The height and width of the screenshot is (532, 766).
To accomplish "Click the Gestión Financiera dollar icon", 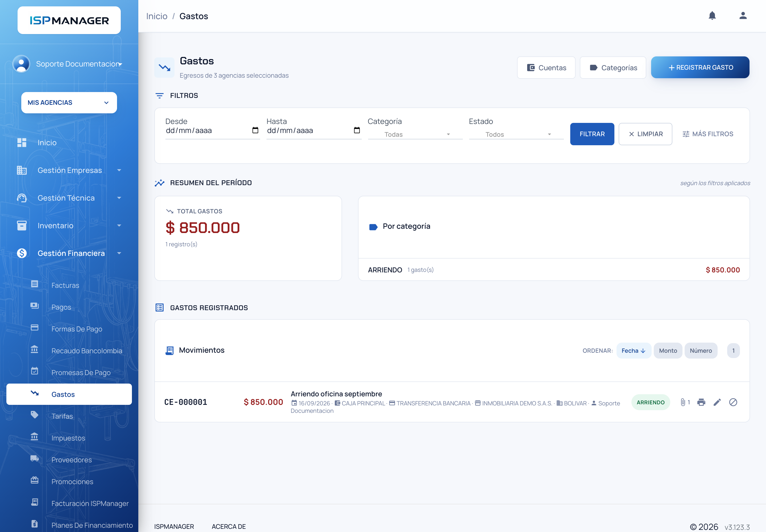I will pos(22,253).
